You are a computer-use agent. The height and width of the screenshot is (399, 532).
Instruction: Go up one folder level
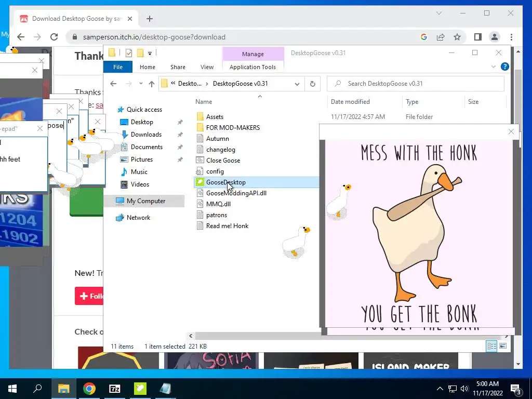click(x=151, y=84)
